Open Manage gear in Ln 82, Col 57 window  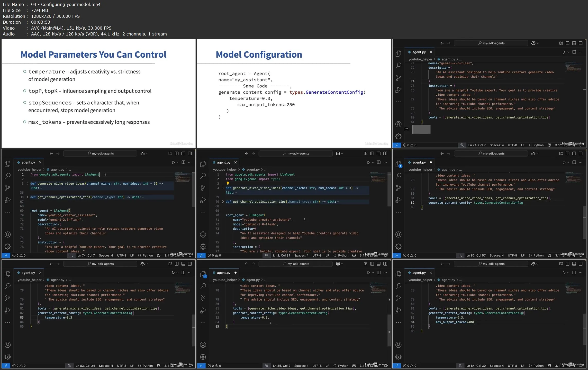(x=398, y=247)
